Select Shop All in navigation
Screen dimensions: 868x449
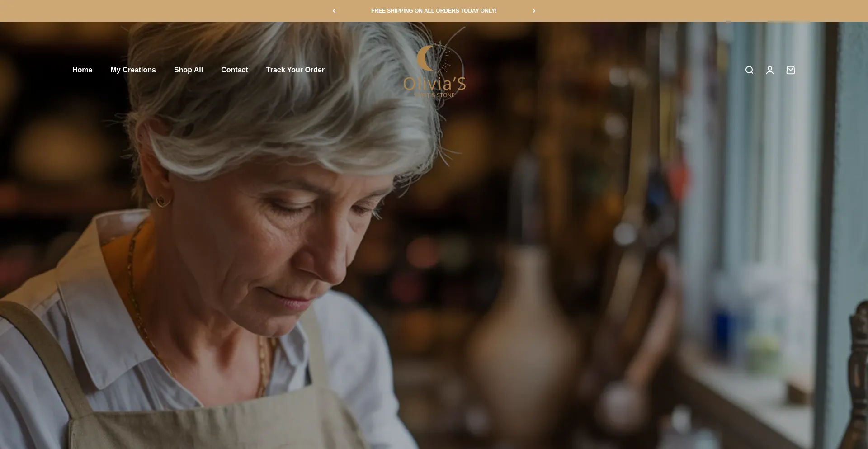click(x=189, y=70)
